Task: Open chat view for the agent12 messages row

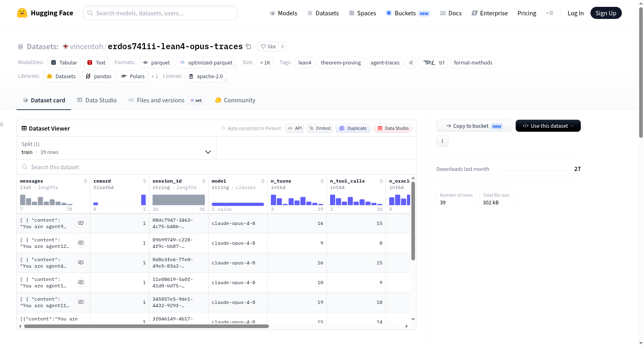Action: pos(81,243)
